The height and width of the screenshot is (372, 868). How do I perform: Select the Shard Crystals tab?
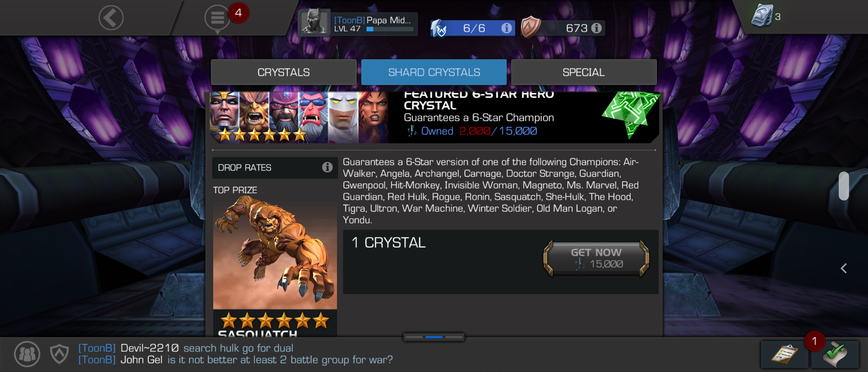[x=434, y=72]
